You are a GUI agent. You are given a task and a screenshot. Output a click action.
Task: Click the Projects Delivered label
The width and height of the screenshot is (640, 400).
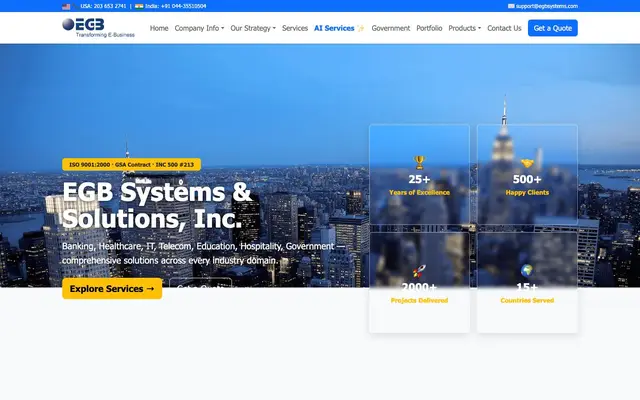click(x=419, y=300)
